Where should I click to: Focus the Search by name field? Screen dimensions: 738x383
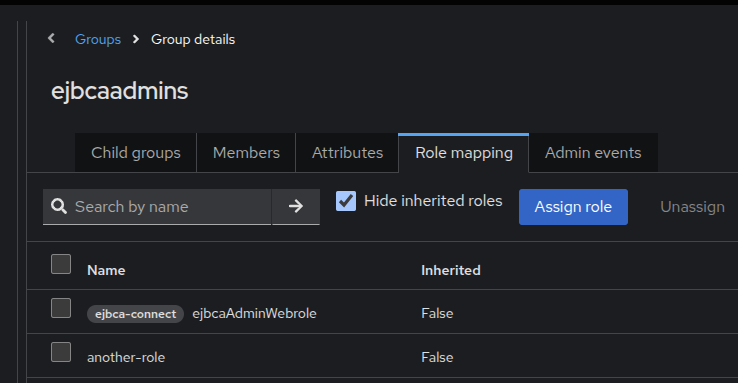[x=157, y=207]
